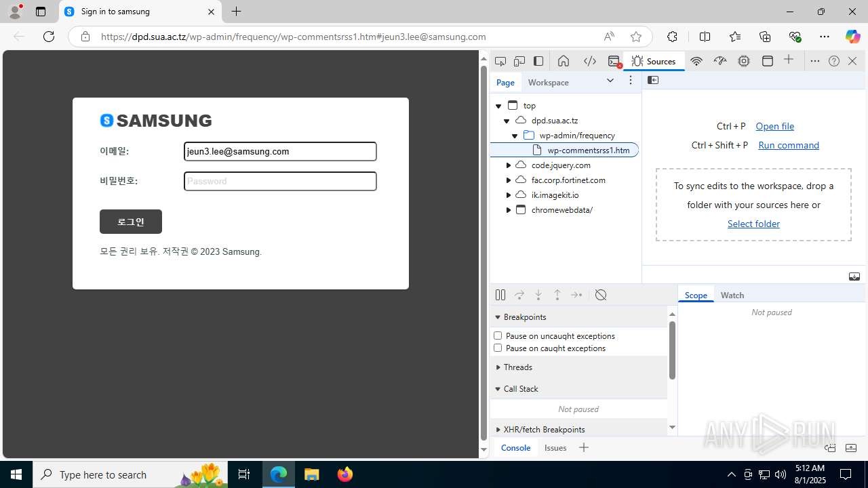
Task: Open the Issues drawer tab
Action: click(x=555, y=447)
